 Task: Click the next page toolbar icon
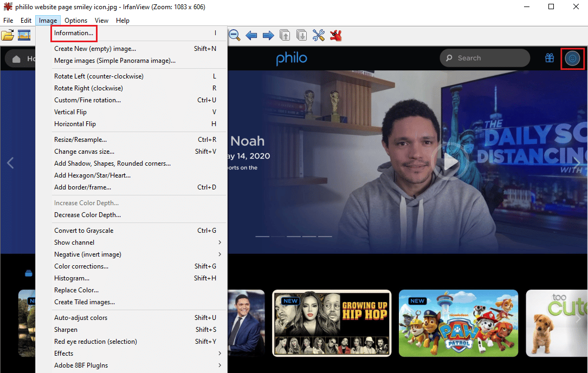(x=302, y=36)
